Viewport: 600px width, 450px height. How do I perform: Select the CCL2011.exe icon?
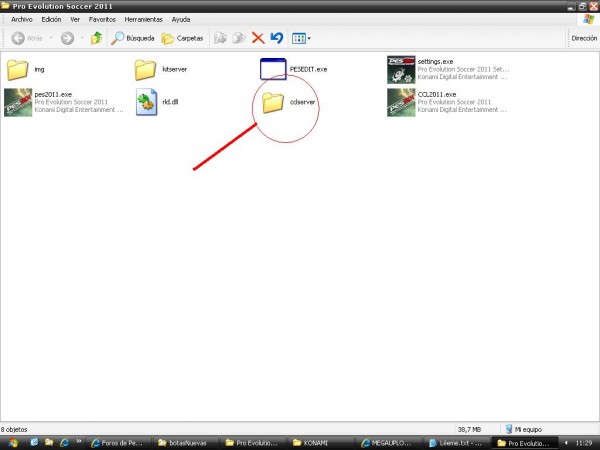401,102
